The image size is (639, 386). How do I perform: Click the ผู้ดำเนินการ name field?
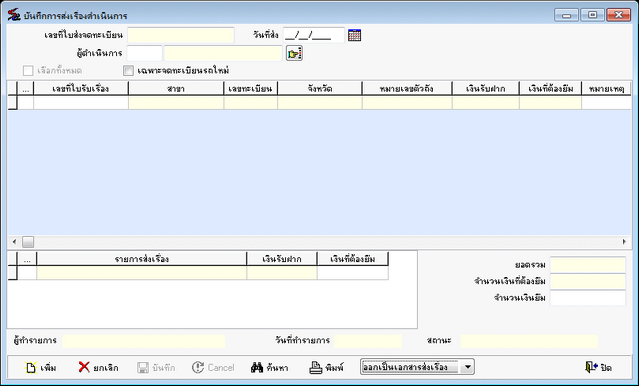(x=223, y=53)
